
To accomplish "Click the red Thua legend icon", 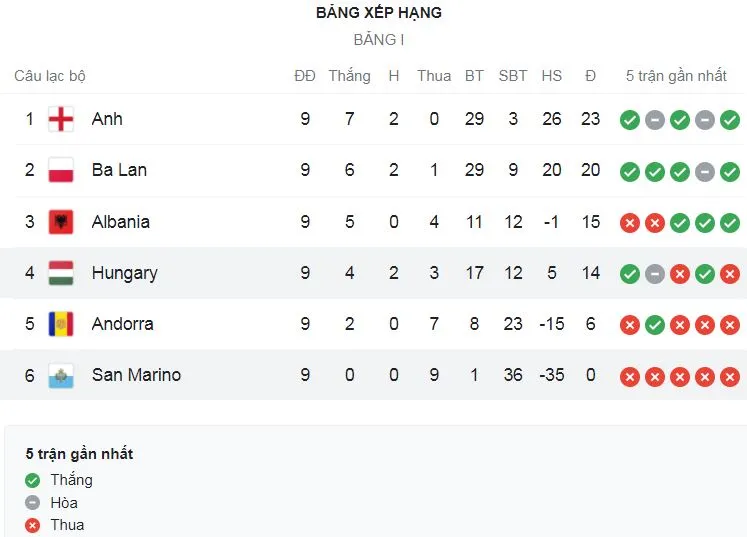I will click(33, 525).
